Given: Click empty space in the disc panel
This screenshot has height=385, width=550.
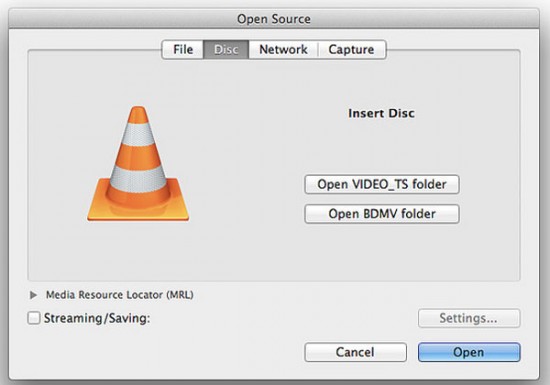Looking at the screenshot, I should coord(246,252).
